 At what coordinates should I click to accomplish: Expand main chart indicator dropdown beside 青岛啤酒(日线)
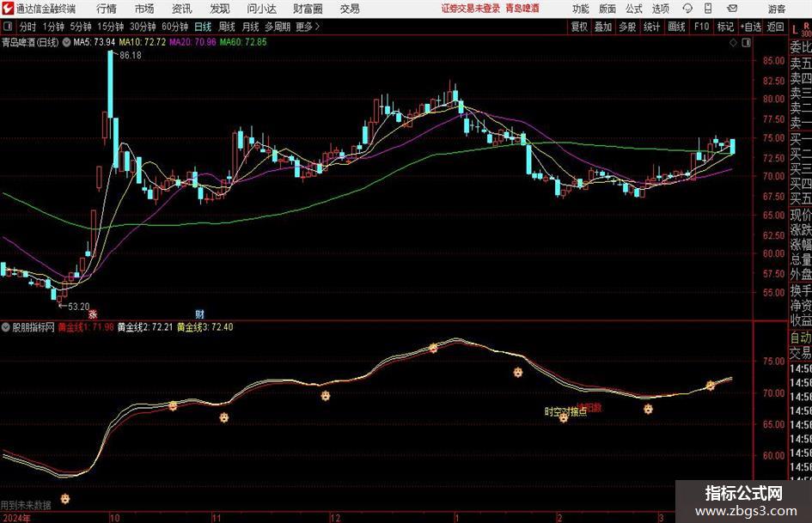(66, 42)
